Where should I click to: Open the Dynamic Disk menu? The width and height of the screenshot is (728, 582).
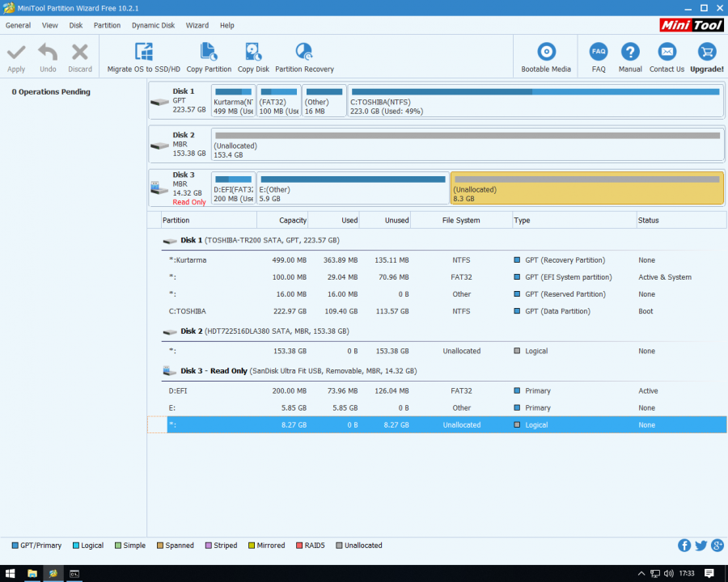[x=153, y=25]
